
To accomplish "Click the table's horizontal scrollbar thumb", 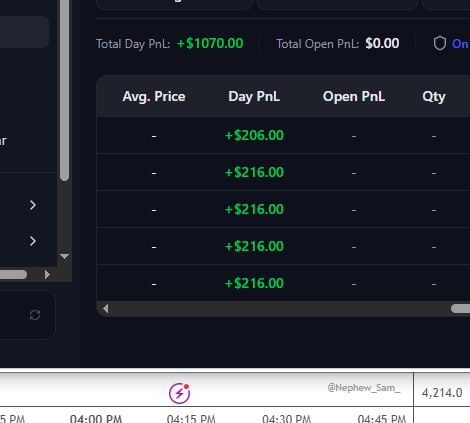I will 460,309.
